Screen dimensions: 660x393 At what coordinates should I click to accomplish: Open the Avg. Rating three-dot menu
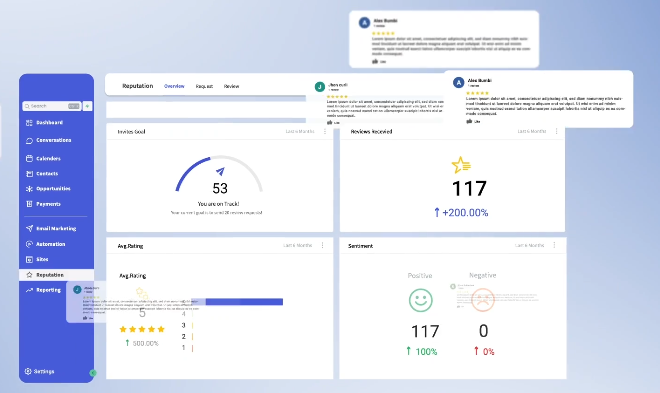point(322,245)
